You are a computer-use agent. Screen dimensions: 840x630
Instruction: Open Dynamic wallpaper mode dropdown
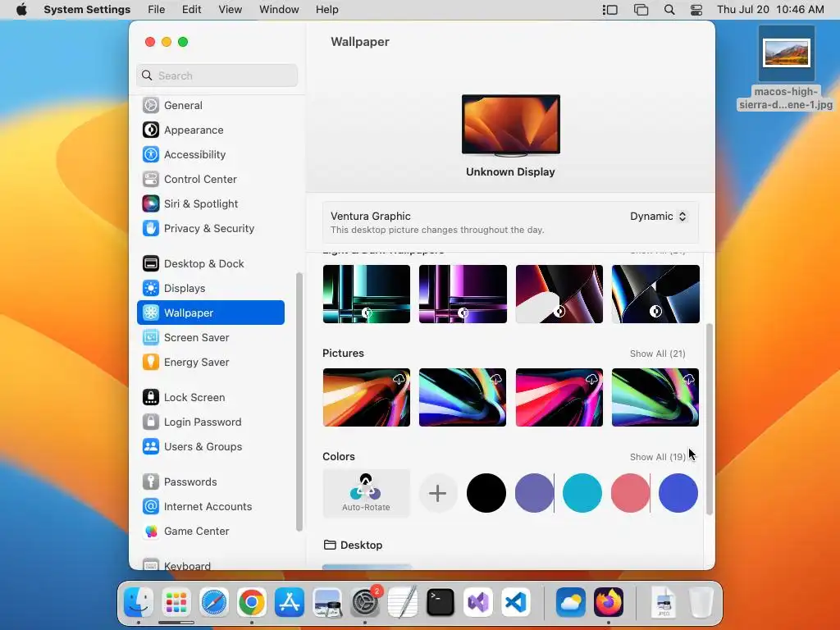tap(659, 217)
